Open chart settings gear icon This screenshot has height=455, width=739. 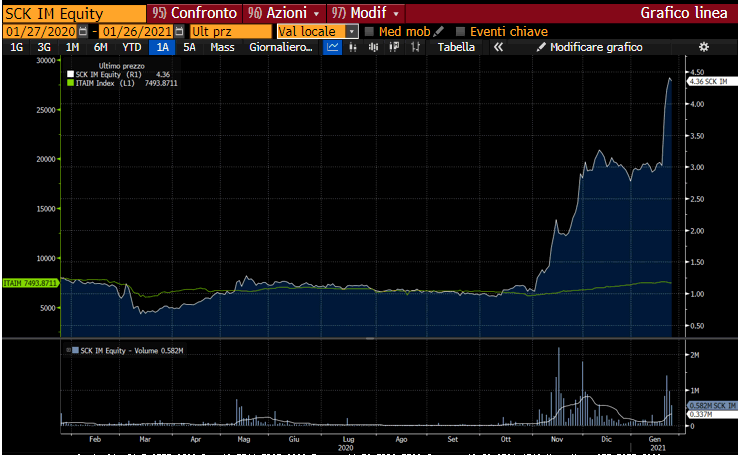(x=703, y=47)
